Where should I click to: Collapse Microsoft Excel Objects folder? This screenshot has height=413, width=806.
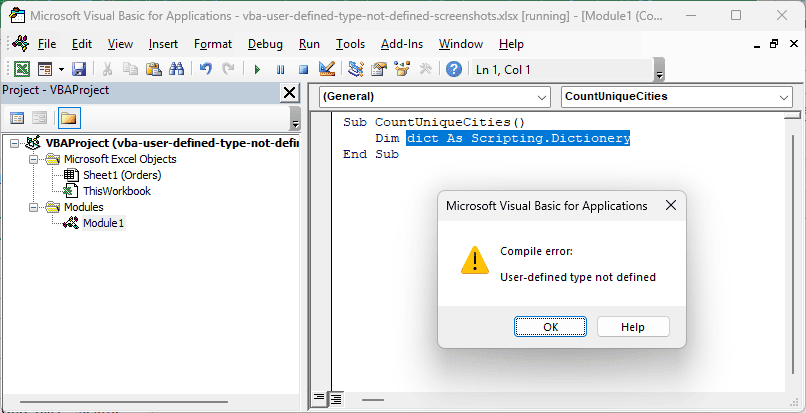coord(33,159)
